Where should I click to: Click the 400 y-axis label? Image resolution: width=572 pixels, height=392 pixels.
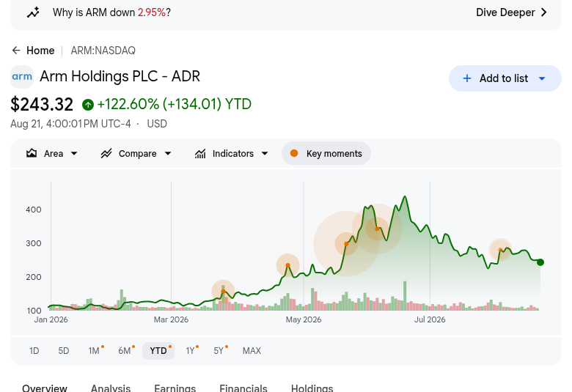pos(34,210)
